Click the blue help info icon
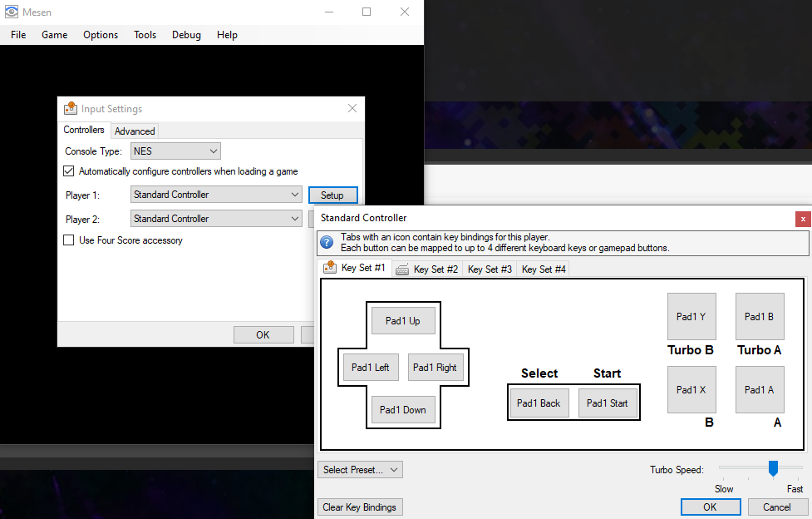 pyautogui.click(x=327, y=242)
